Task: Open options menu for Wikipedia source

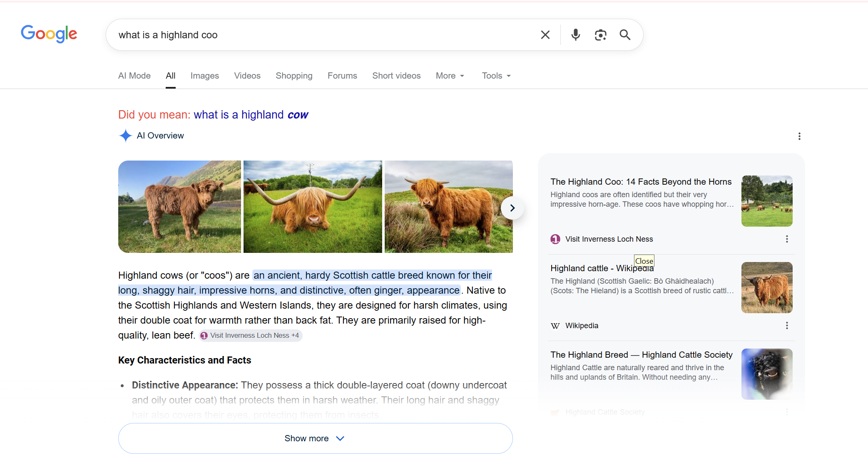Action: click(787, 326)
